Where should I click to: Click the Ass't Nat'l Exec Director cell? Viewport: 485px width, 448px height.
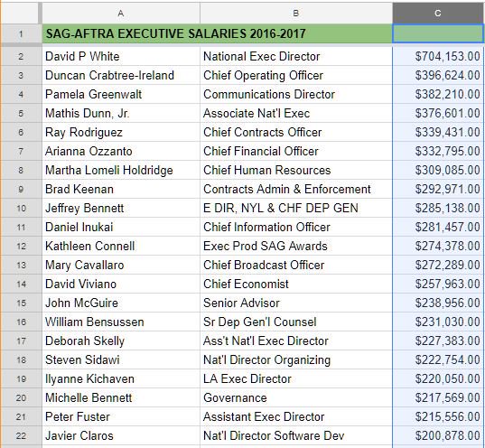(x=296, y=341)
